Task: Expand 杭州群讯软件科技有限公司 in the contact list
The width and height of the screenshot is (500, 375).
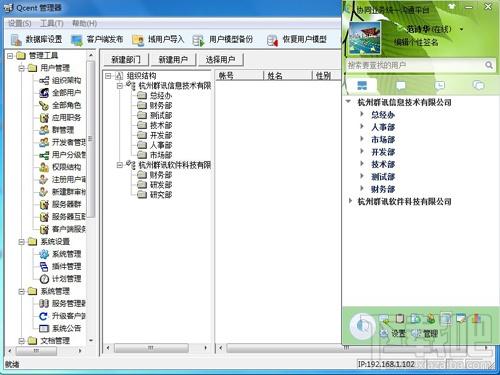Action: tap(350, 201)
